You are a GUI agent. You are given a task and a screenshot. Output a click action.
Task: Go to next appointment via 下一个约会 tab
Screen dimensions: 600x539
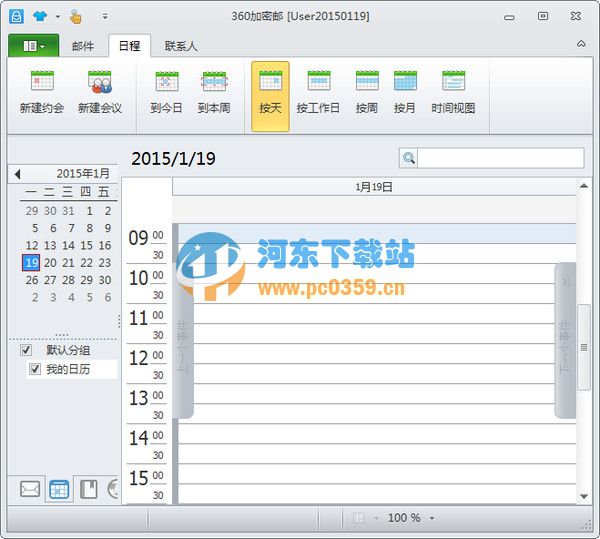tap(565, 340)
